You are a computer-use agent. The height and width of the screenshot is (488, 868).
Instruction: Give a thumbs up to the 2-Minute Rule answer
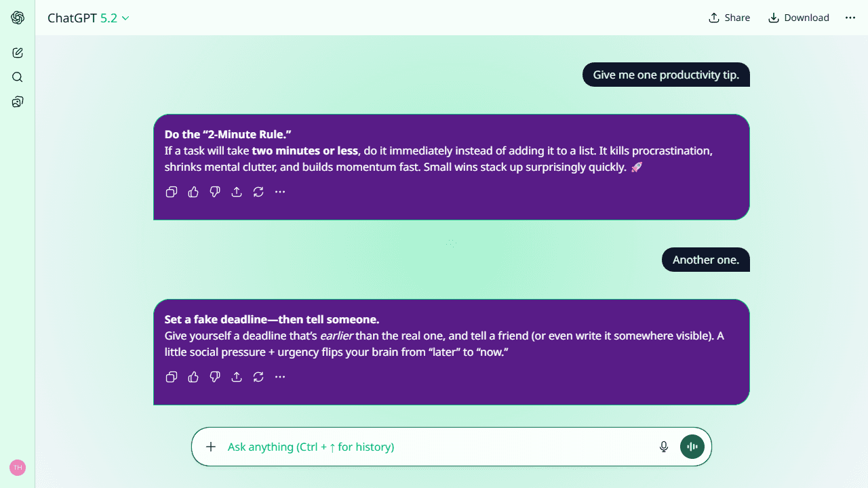(193, 192)
